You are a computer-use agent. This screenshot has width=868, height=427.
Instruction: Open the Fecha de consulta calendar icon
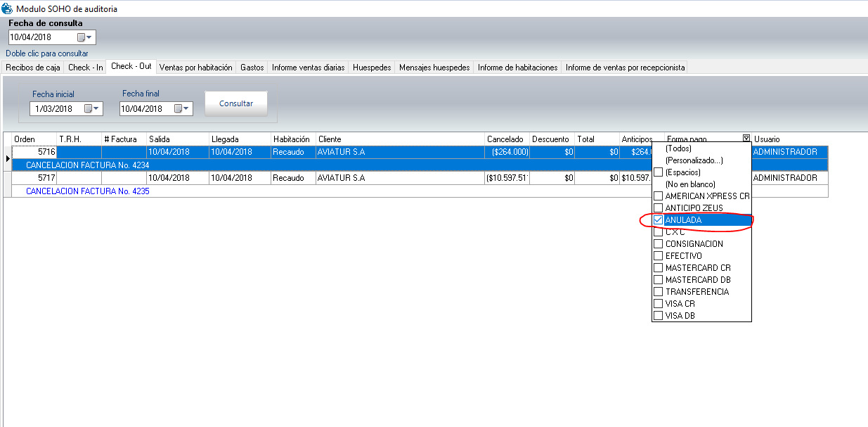[x=81, y=37]
